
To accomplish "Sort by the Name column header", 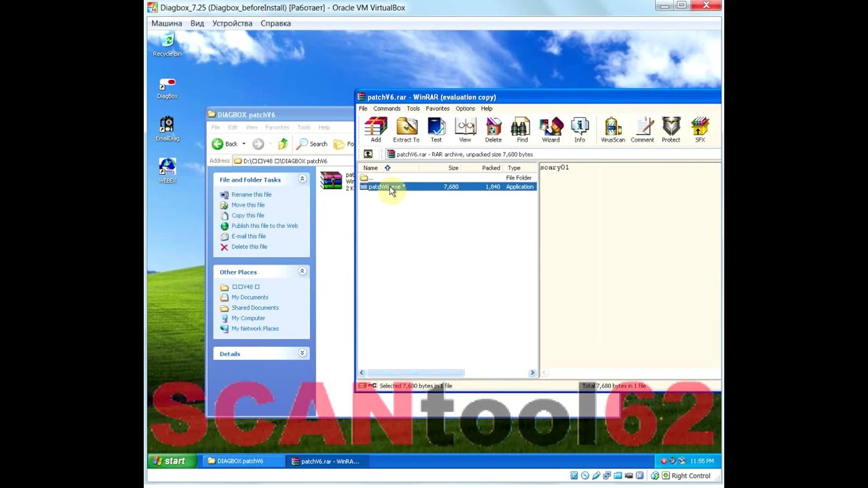I will tap(389, 168).
